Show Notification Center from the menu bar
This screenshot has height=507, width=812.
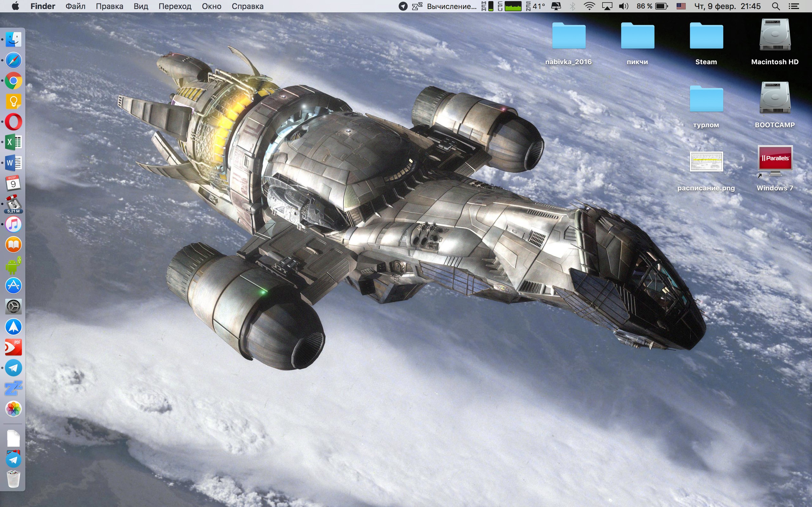coord(794,6)
